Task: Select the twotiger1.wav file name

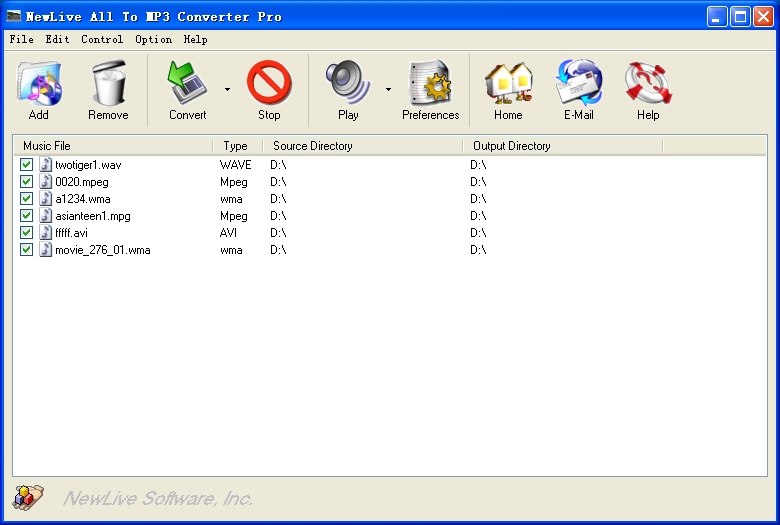Action: tap(88, 165)
